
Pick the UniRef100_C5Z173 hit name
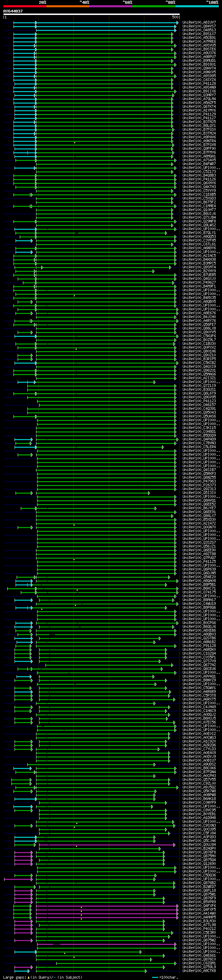[x=199, y=172]
